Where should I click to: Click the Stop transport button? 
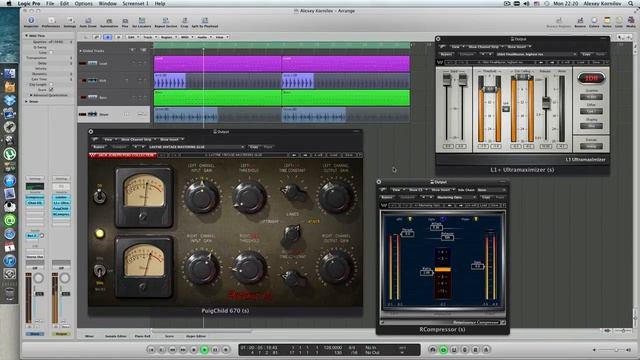pos(194,350)
